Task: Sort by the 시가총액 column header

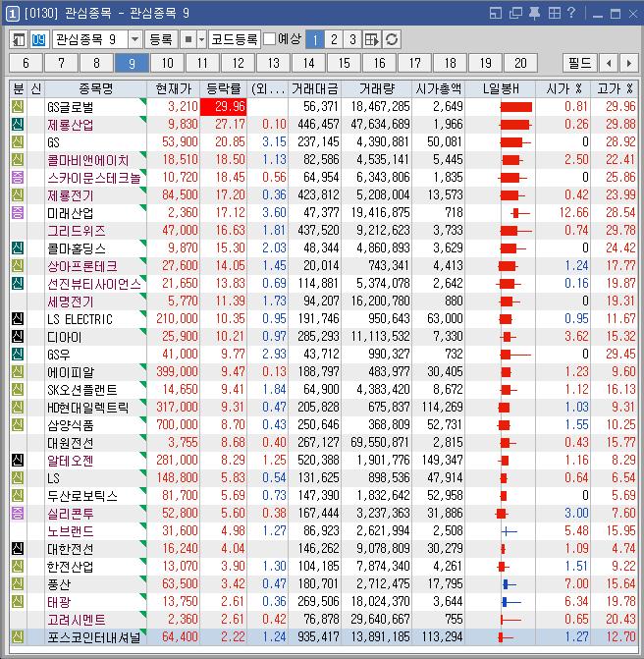Action: pyautogui.click(x=439, y=88)
